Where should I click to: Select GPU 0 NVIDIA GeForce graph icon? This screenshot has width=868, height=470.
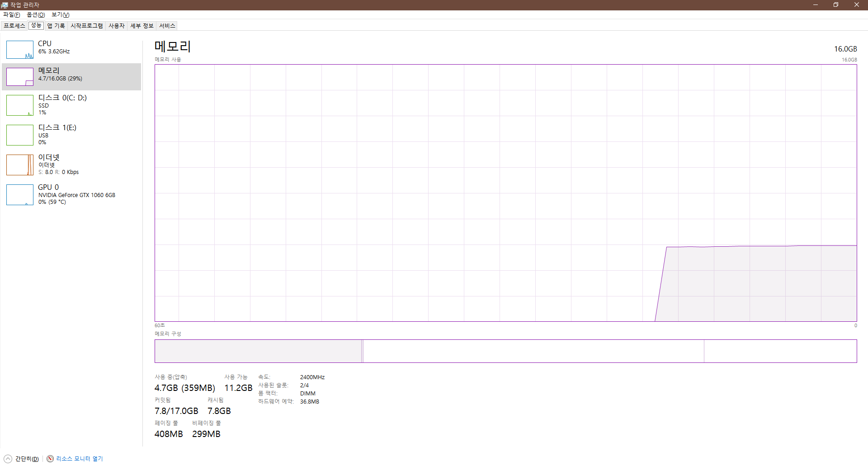[x=20, y=195]
